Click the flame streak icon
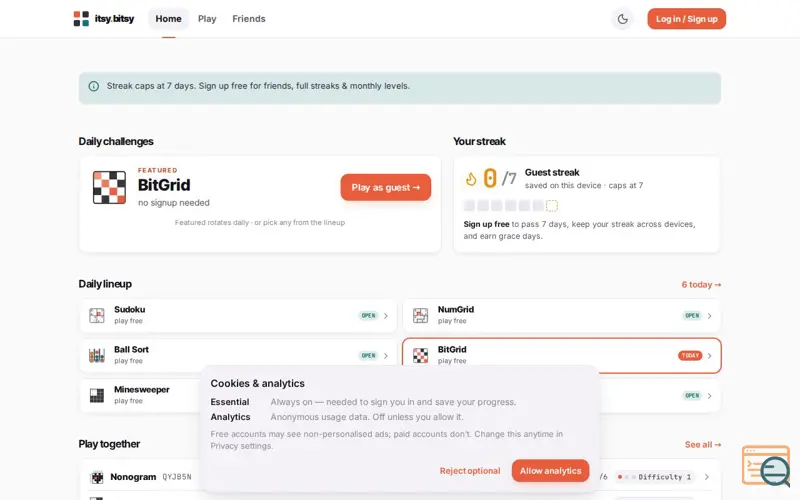 coord(470,179)
